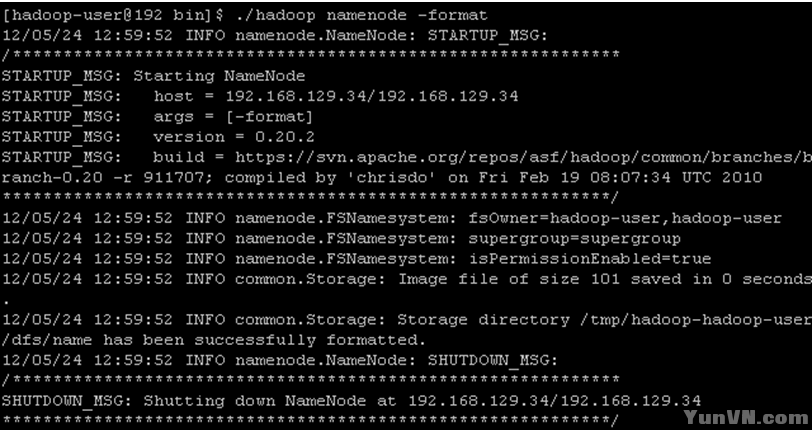Viewport: 812px width, 430px height.
Task: Click the 'host = 192.168.129.34' line
Action: pos(336,96)
